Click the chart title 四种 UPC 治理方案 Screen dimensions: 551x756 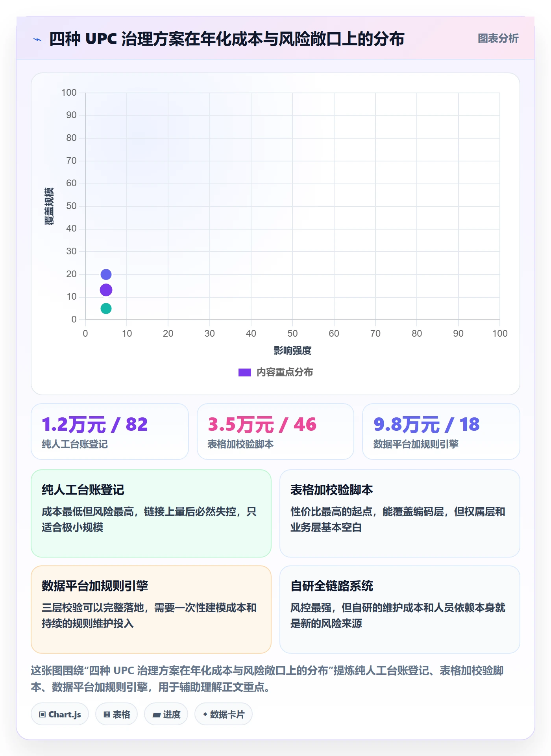point(227,39)
